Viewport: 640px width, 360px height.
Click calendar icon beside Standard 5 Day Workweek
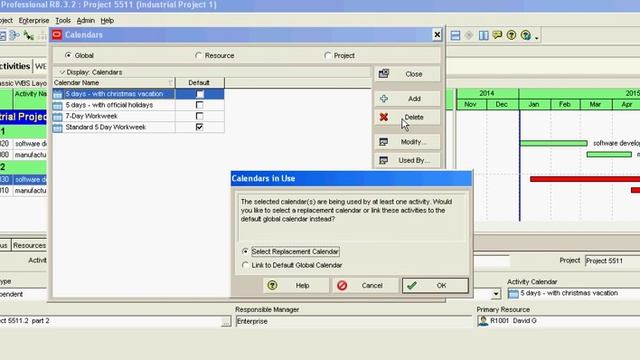[x=58, y=127]
